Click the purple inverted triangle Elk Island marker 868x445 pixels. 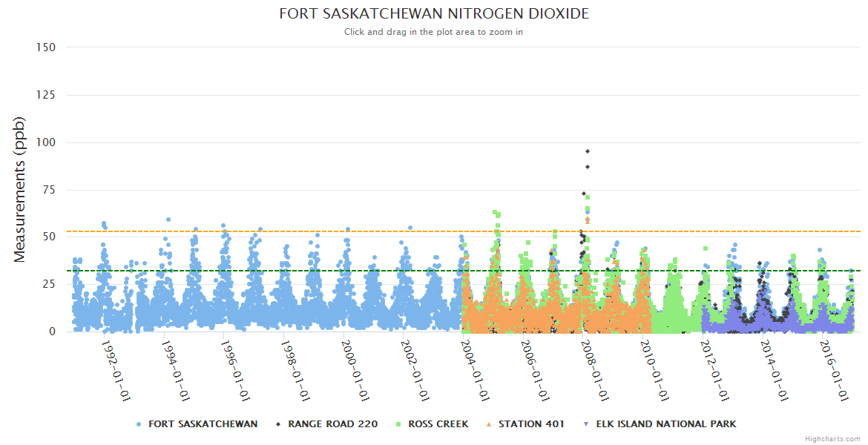588,424
